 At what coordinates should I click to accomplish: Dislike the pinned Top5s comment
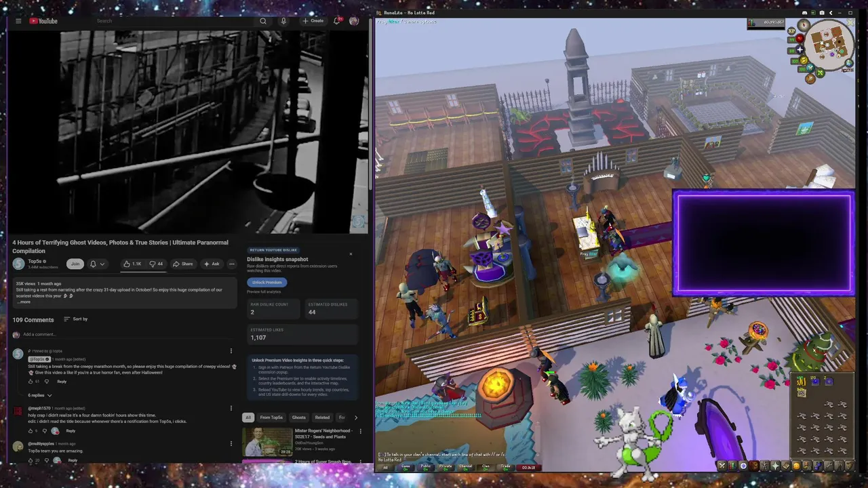click(47, 382)
